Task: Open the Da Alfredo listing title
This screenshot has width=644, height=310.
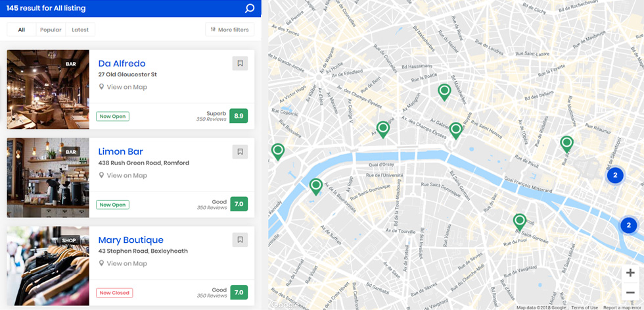Action: pos(122,63)
